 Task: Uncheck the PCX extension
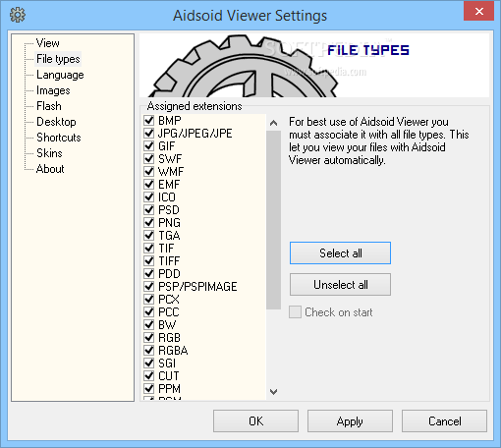point(149,299)
